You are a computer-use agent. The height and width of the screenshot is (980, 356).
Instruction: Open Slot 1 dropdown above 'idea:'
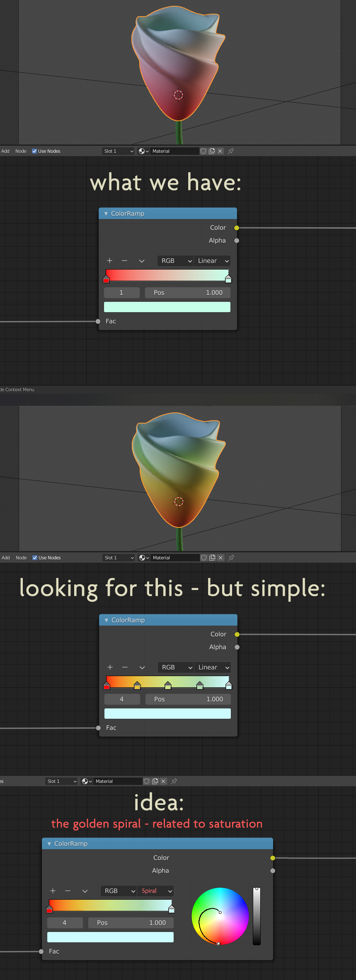[x=62, y=781]
